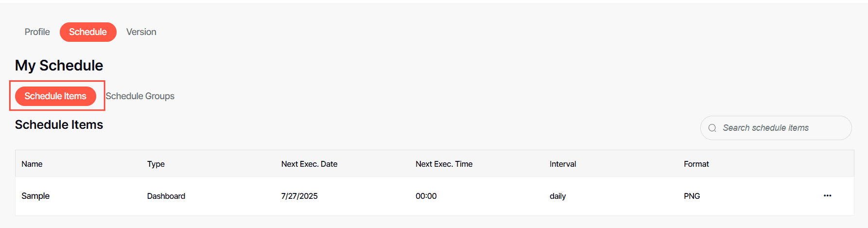Screen dimensions: 868x228
Task: Click the magnifier icon in the search box
Action: (x=712, y=128)
